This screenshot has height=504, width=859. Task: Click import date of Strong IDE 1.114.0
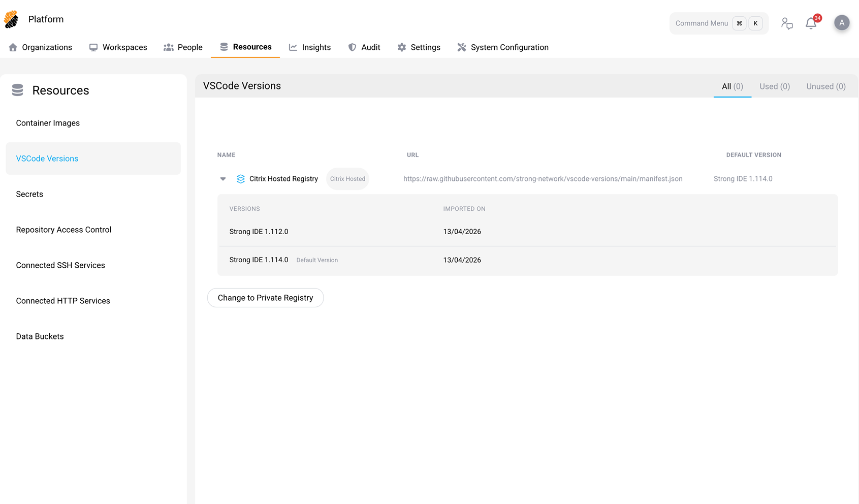click(462, 260)
